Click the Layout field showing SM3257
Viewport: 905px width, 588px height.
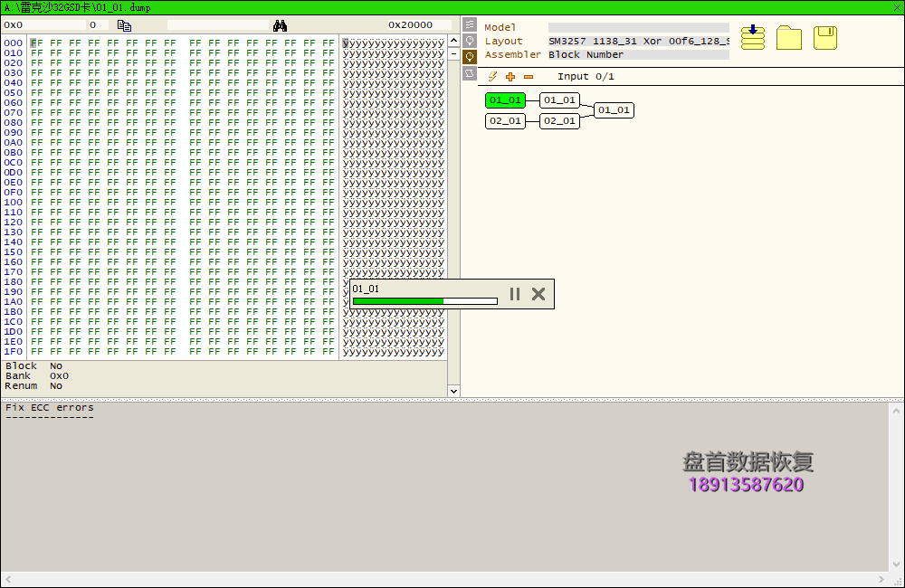[x=638, y=41]
